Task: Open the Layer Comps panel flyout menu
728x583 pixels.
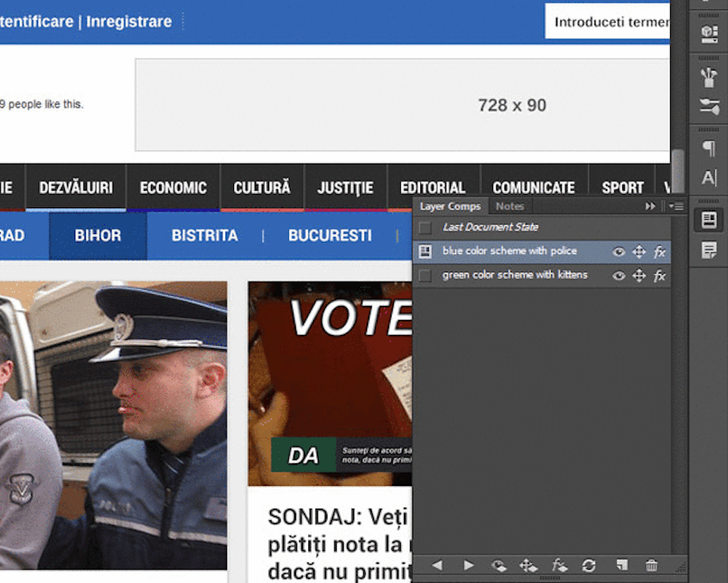Action: pyautogui.click(x=676, y=206)
